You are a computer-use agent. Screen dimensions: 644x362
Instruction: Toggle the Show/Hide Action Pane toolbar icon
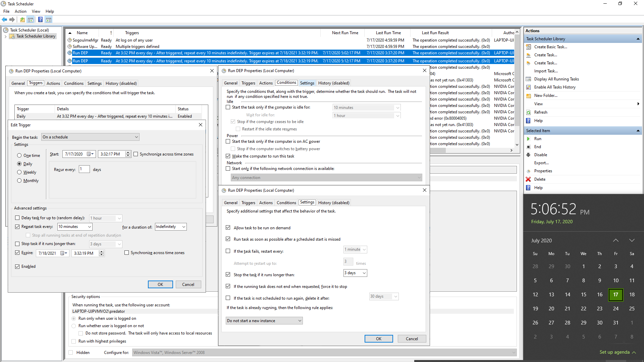click(49, 20)
